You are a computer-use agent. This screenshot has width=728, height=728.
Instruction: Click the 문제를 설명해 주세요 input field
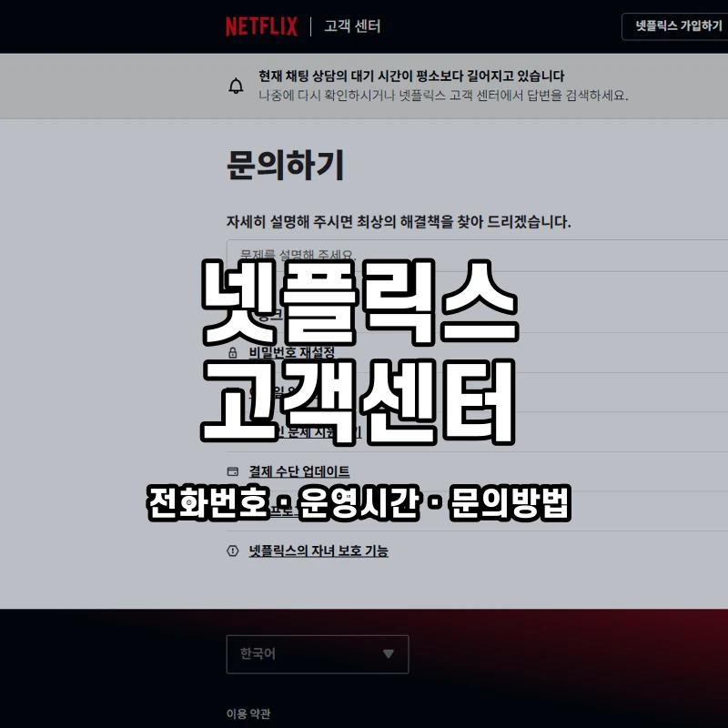point(477,256)
